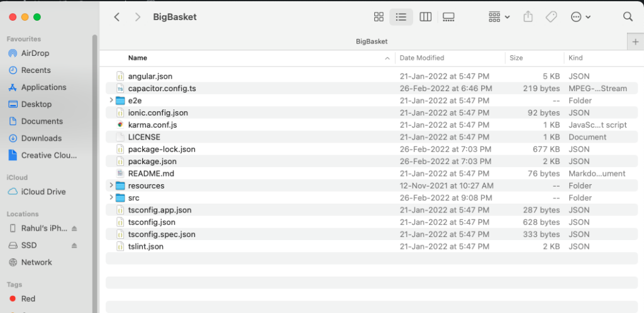Click the 12-Nov-2021 date of resources

pyautogui.click(x=447, y=186)
